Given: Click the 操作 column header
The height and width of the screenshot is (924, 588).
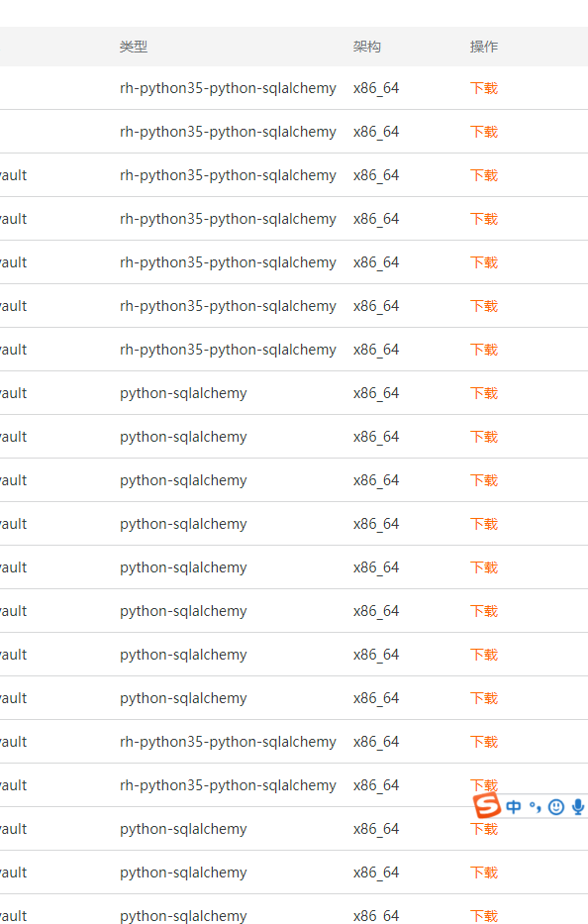Looking at the screenshot, I should [483, 46].
